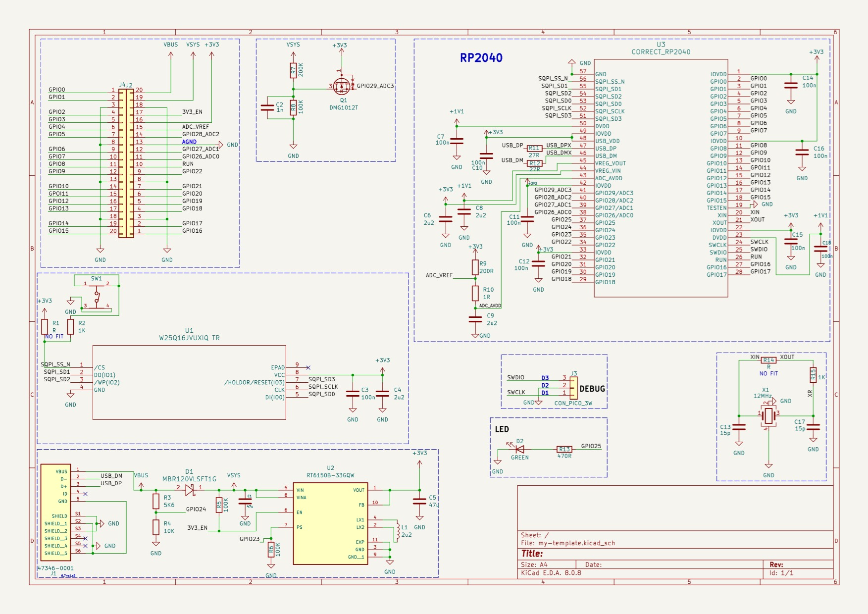Screen dimensions: 868x614
Task: Click capacitor C13 15p symbol
Action: coord(739,427)
